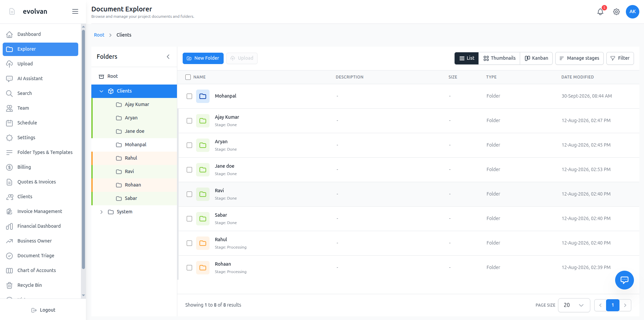Check the Rohaan row checkbox
644x320 pixels.
pos(189,268)
